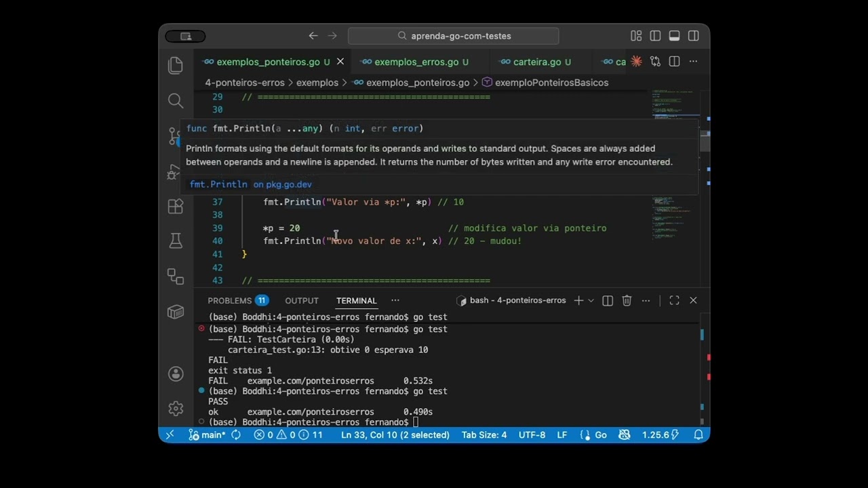Image resolution: width=868 pixels, height=488 pixels.
Task: Click Copilot status icon in status bar
Action: pyautogui.click(x=625, y=434)
